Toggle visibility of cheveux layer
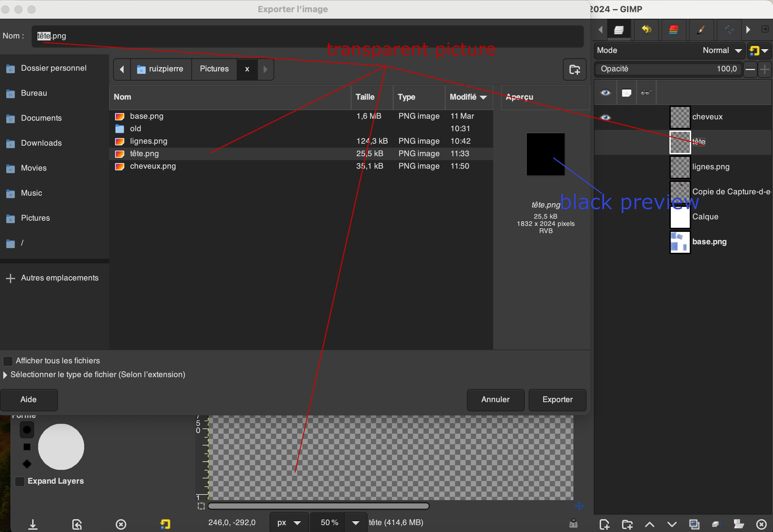773x532 pixels. (605, 117)
